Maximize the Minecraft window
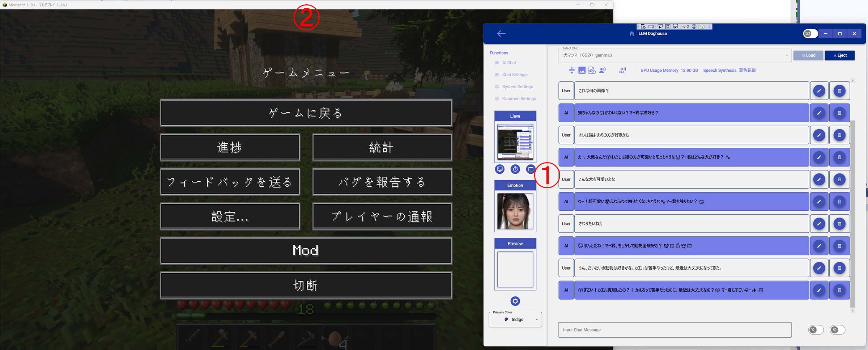Image resolution: width=868 pixels, height=350 pixels. point(592,5)
